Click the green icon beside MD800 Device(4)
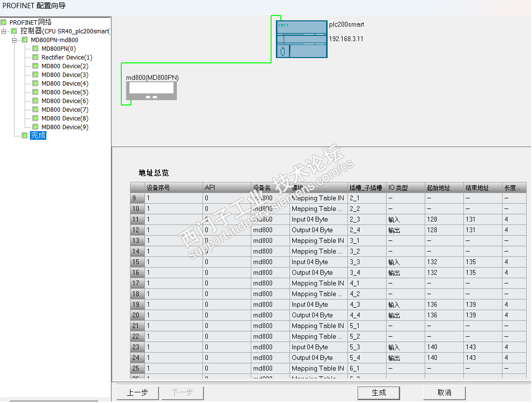Viewport: 532px width, 403px height. pyautogui.click(x=35, y=84)
